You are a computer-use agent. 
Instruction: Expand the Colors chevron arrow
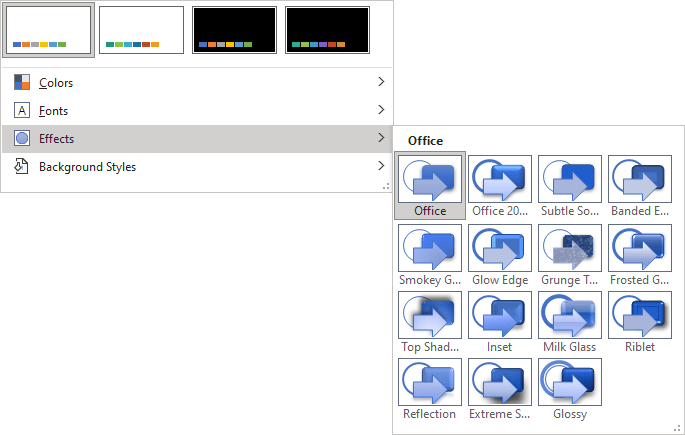[381, 82]
